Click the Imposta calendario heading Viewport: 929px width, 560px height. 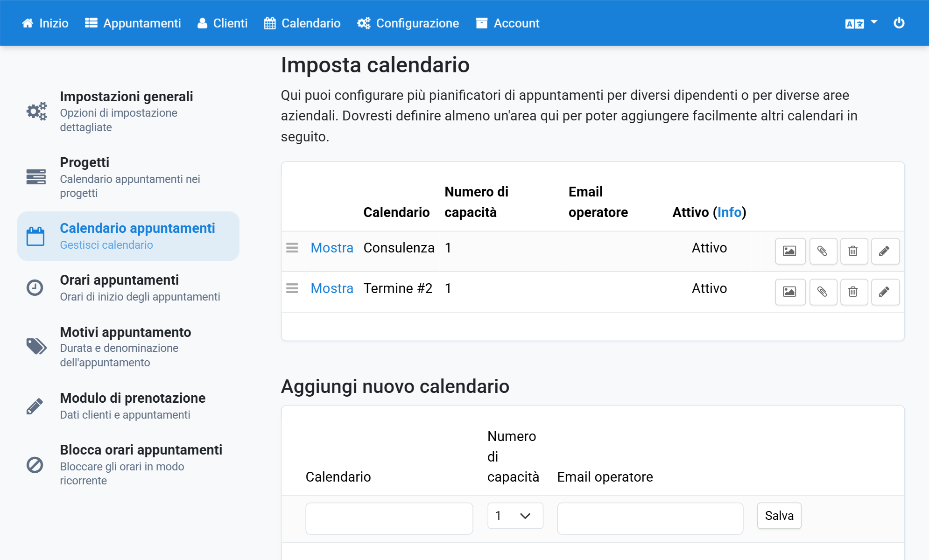[x=375, y=65]
